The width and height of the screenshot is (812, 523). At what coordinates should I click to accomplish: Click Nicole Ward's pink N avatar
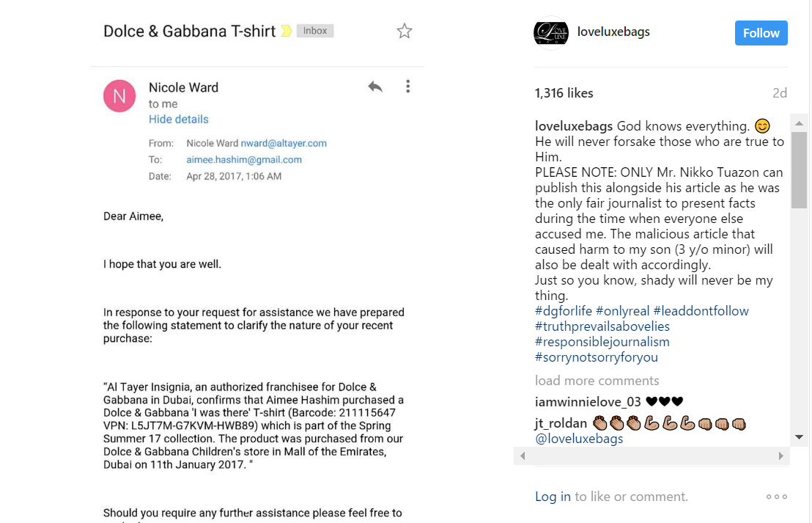(119, 96)
